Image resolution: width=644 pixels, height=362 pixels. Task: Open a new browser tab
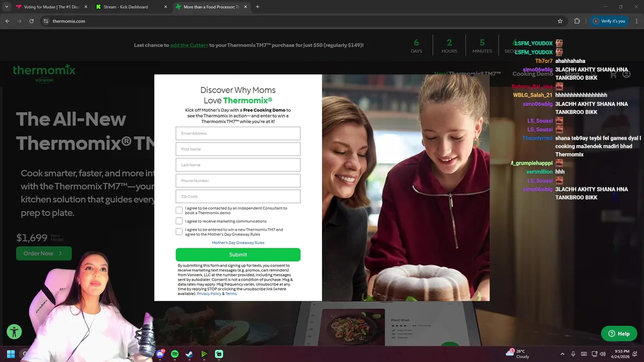click(258, 7)
